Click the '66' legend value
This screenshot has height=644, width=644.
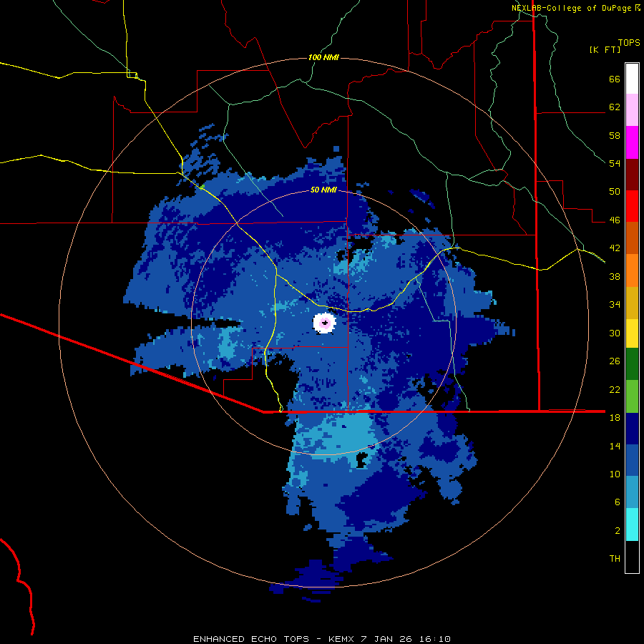(x=615, y=79)
